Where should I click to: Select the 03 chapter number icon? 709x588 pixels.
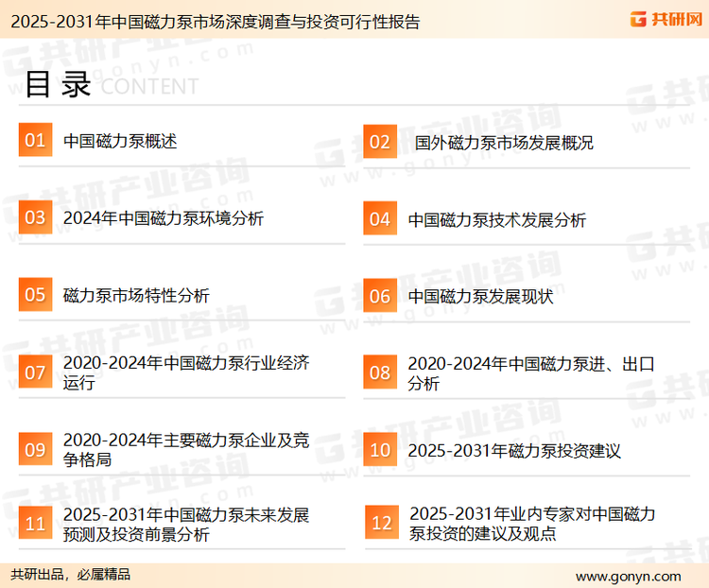[35, 217]
